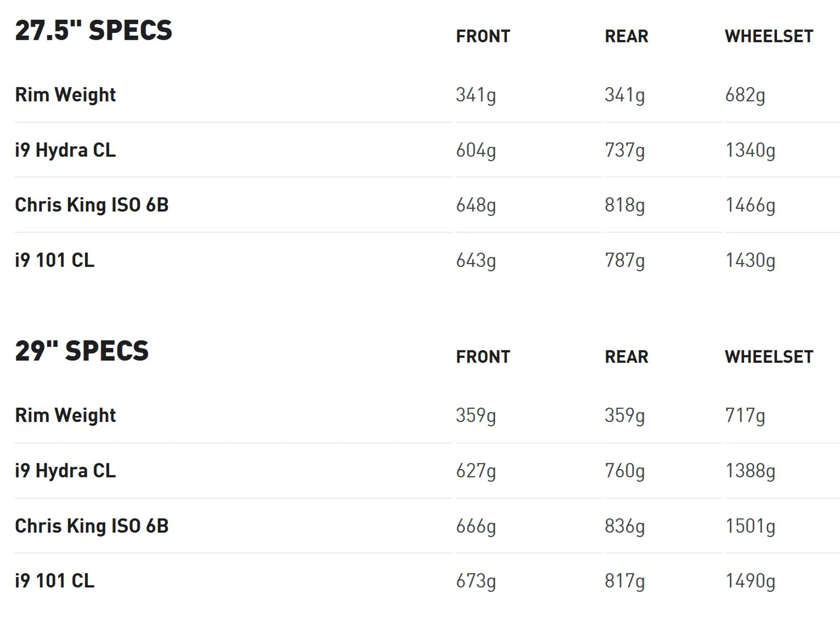Select the FRONT column header in 29" table
This screenshot has width=840, height=628.
[x=483, y=357]
